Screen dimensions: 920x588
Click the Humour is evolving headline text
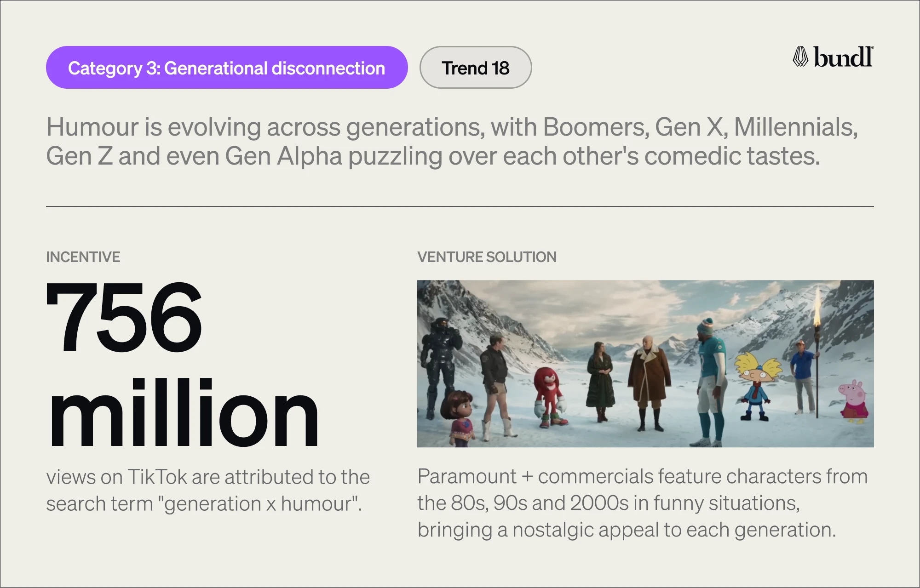click(451, 141)
